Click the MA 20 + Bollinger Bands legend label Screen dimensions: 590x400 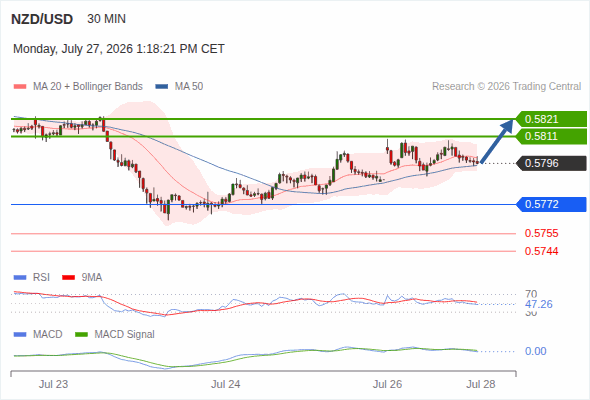tap(88, 87)
